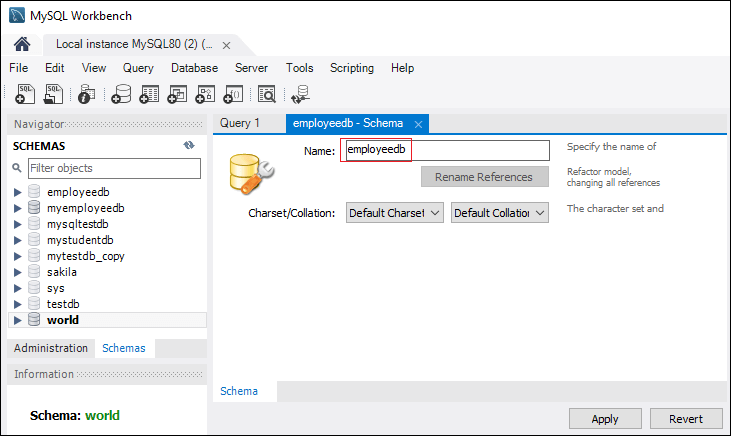Open the Edit menu
The image size is (731, 436).
pos(55,68)
